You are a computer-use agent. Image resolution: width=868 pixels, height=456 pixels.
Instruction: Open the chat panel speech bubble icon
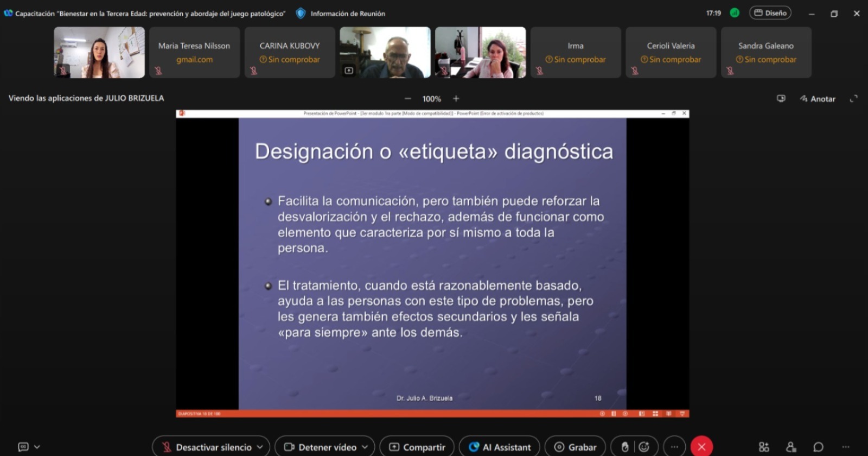pyautogui.click(x=818, y=447)
